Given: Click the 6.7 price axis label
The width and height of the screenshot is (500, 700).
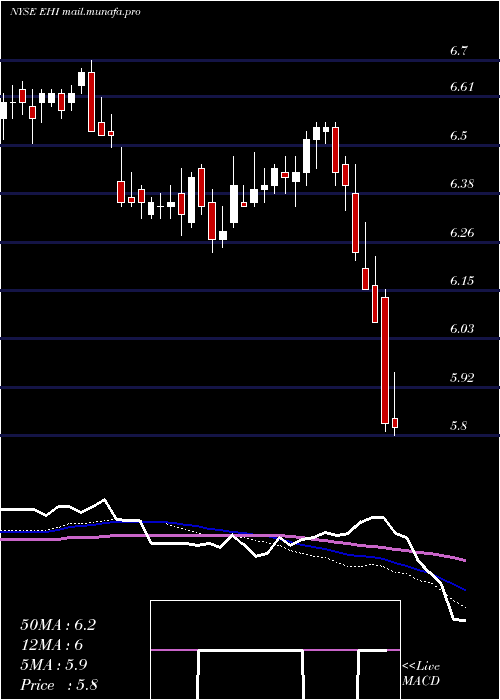Looking at the screenshot, I should tap(458, 51).
